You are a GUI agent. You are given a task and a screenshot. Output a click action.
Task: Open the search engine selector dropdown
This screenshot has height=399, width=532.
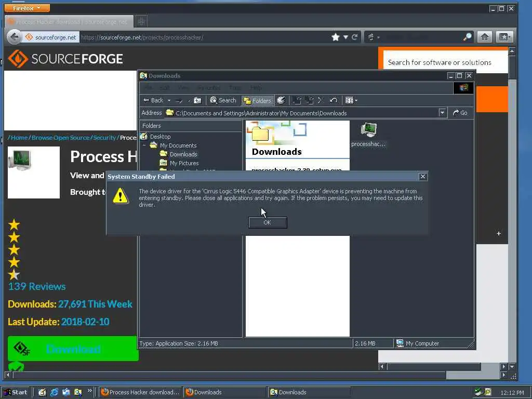[373, 37]
